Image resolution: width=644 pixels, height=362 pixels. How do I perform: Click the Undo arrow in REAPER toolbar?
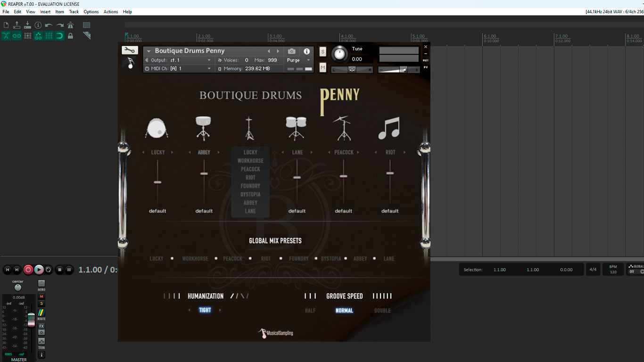(49, 25)
